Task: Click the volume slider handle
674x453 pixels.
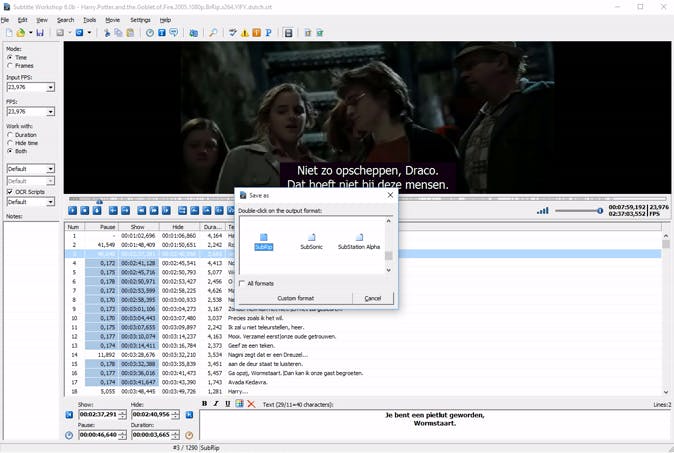Action: tap(600, 211)
